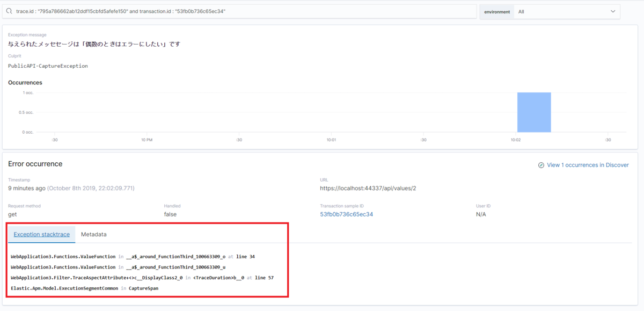Expand the environment dropdown chevron arrow
644x311 pixels.
(613, 11)
